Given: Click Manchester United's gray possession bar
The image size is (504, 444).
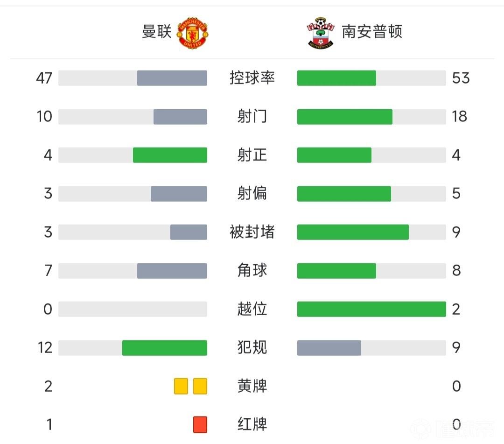Looking at the screenshot, I should (172, 78).
